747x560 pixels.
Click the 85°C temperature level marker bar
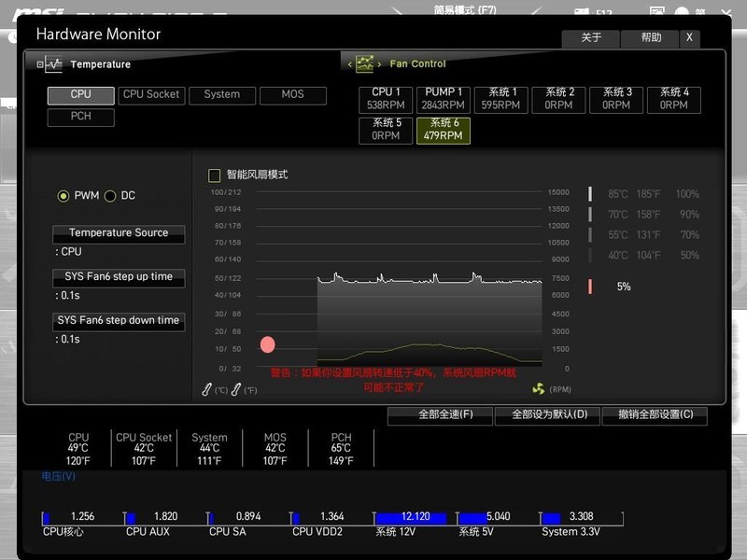point(590,194)
